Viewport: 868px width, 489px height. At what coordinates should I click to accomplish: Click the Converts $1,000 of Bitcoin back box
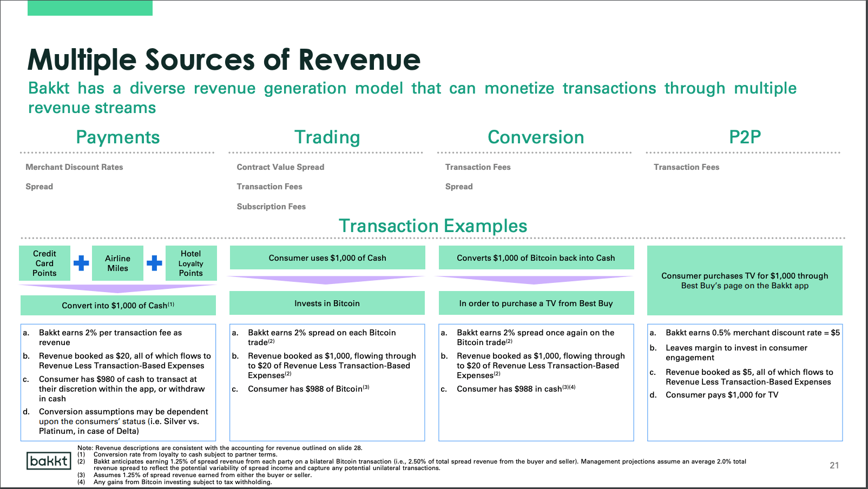coord(536,258)
